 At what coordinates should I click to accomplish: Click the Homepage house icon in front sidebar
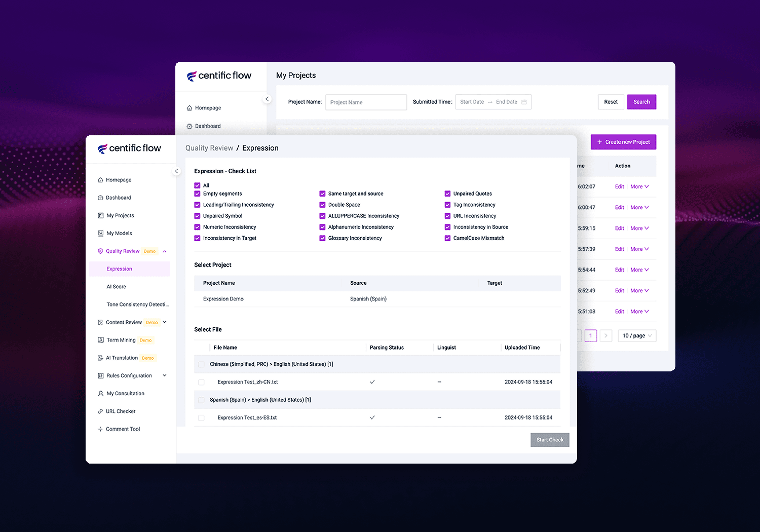coord(100,180)
